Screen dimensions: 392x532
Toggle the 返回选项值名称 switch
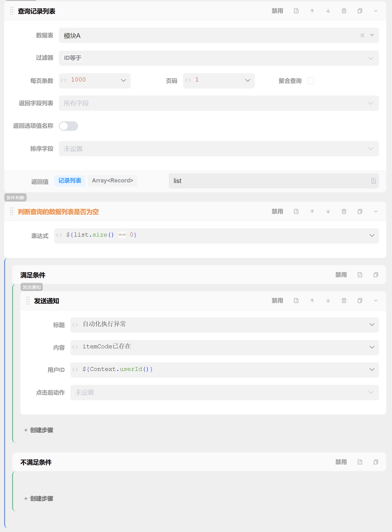tap(68, 126)
